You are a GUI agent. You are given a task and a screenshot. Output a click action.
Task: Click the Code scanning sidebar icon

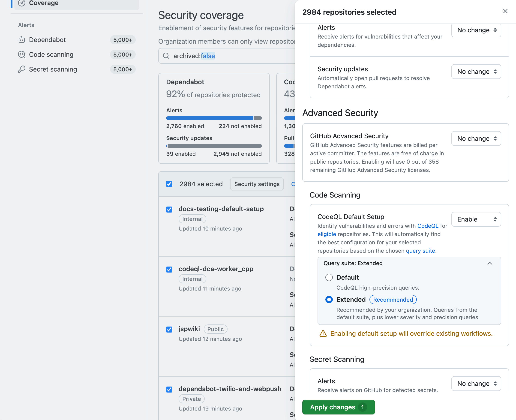click(x=22, y=54)
